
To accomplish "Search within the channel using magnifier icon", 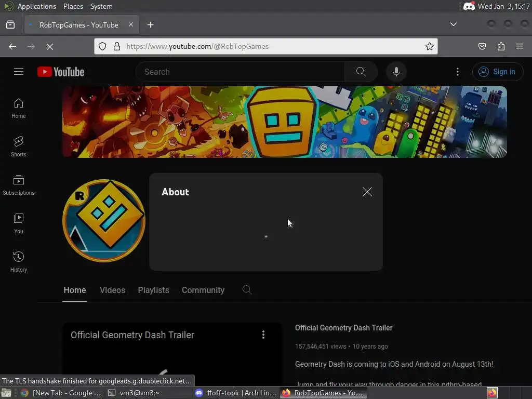I will tap(247, 290).
